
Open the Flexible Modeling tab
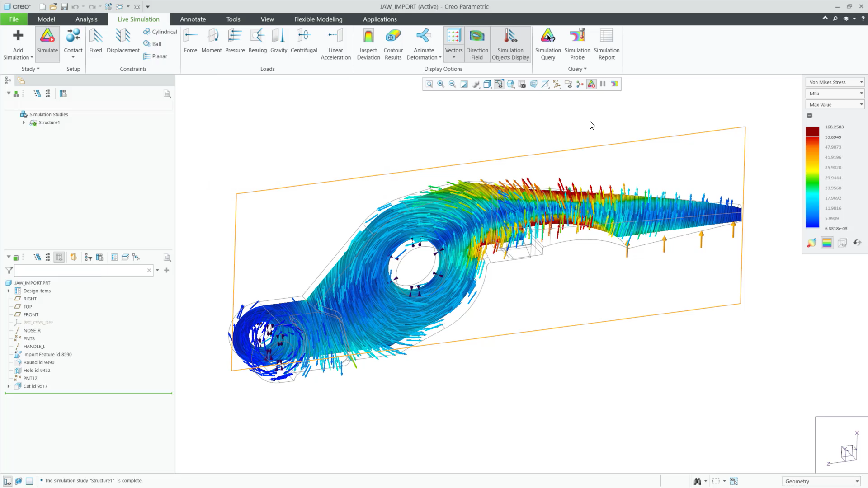coord(318,19)
